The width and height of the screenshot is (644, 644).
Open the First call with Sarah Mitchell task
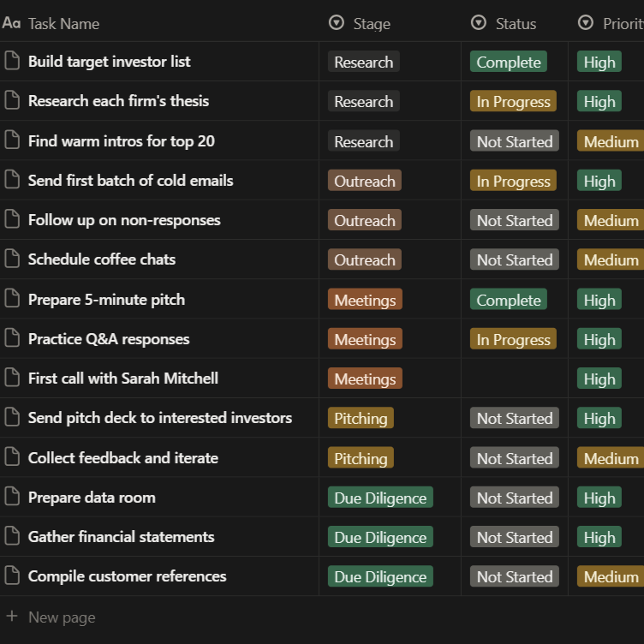tap(122, 379)
